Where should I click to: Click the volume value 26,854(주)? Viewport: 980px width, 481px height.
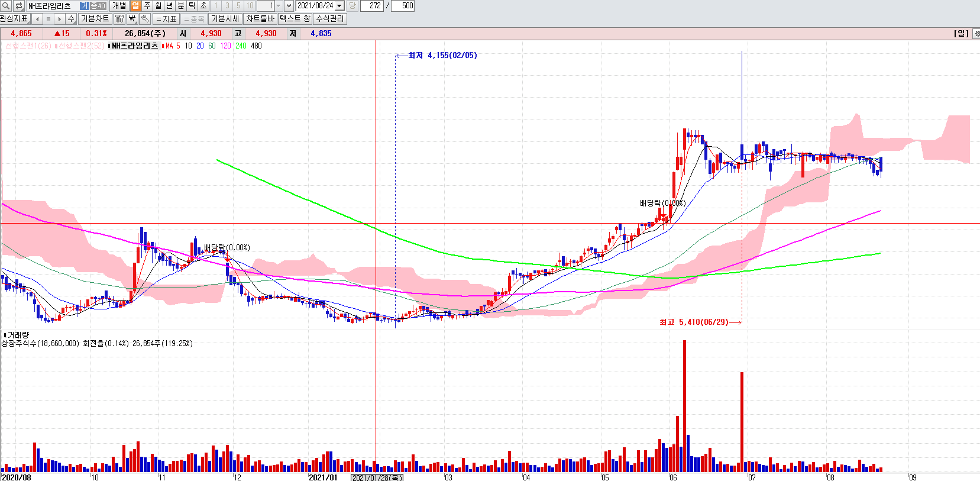coord(145,34)
